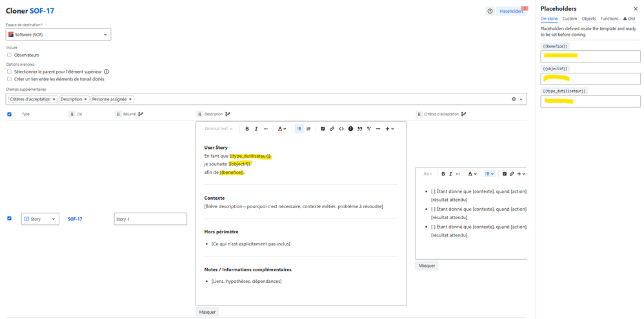Uncheck the SOF-17 row checkbox

click(x=10, y=218)
